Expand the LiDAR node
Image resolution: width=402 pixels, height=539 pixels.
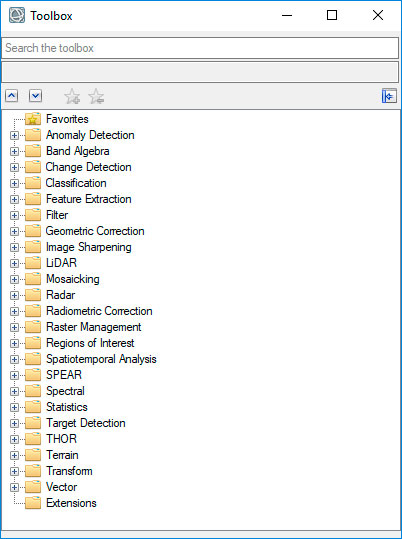click(14, 263)
